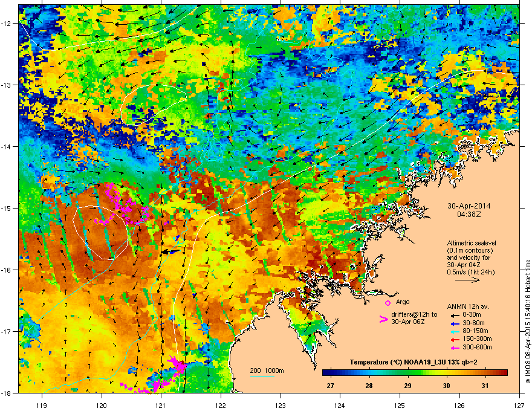Viewport: 532px width, 411px height.
Task: Click inside the white closed contour near 120°E, 15.5°S
Action: [x=100, y=233]
